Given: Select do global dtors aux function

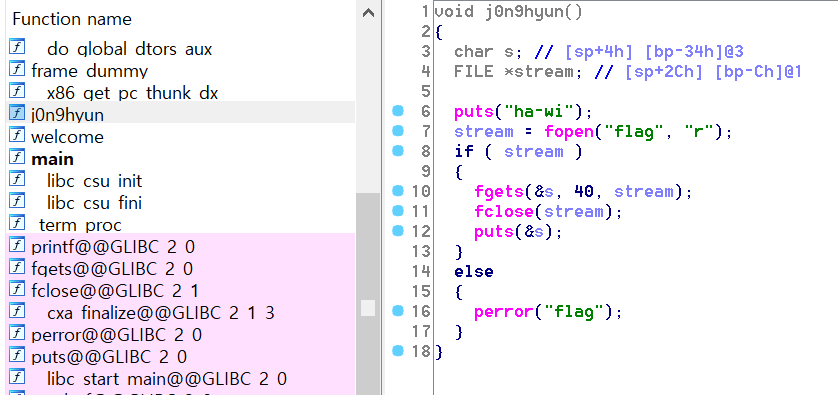Looking at the screenshot, I should [129, 49].
